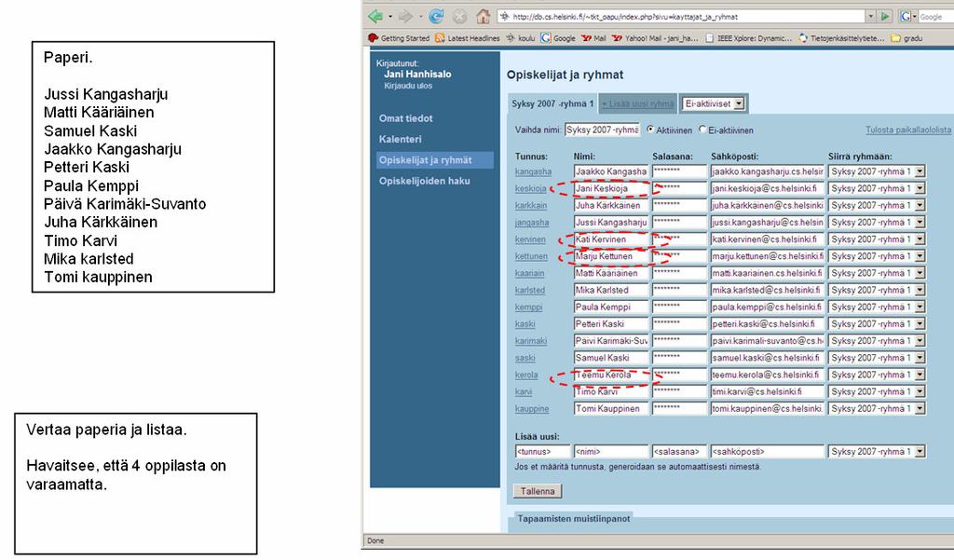Image resolution: width=954 pixels, height=560 pixels.
Task: Open the kervinen username link
Action: pyautogui.click(x=530, y=239)
